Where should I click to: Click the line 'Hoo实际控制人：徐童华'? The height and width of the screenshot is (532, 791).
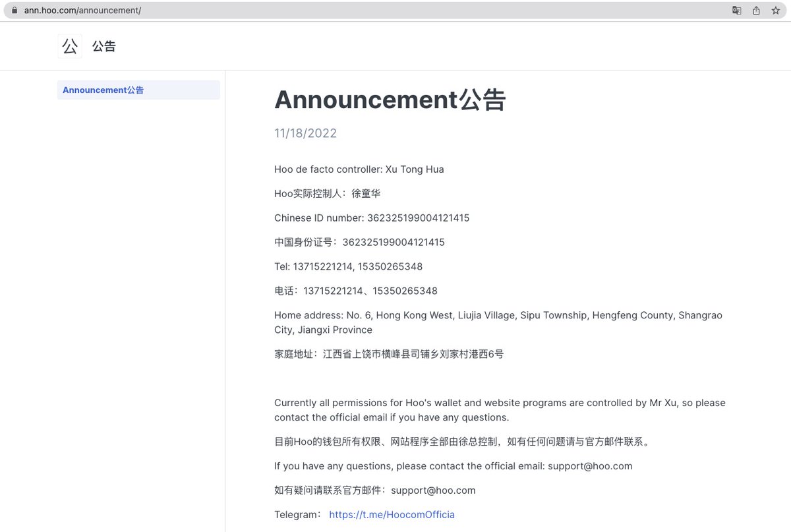[x=327, y=194]
